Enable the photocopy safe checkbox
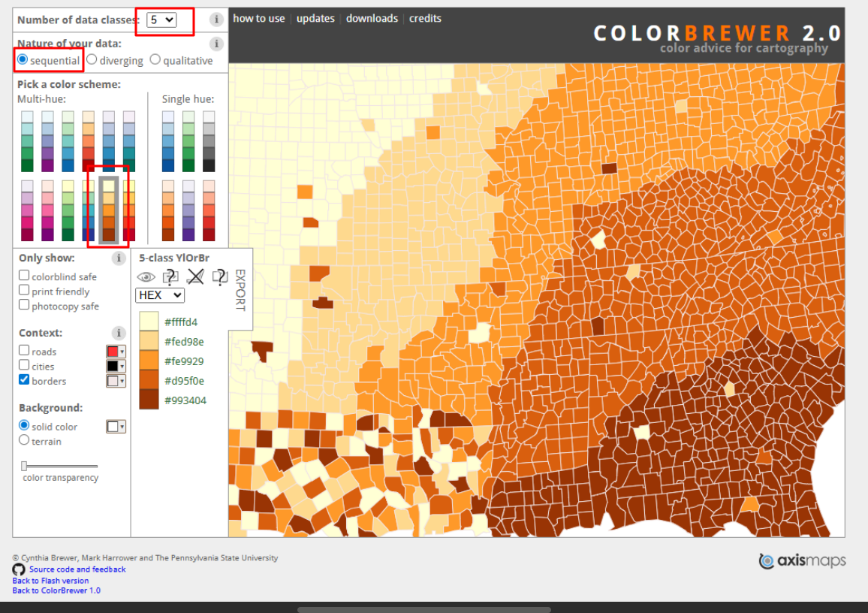 click(x=24, y=304)
